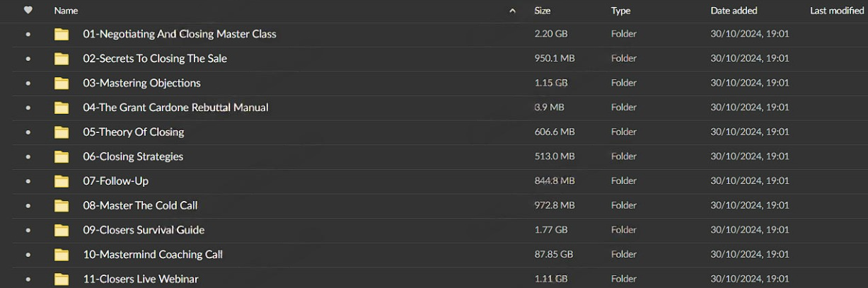Select the folder icon of 05-Theory Of Closing

tap(62, 132)
